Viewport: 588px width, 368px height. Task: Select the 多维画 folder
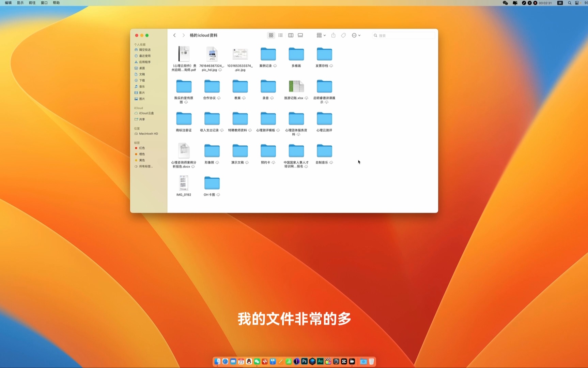pos(296,54)
